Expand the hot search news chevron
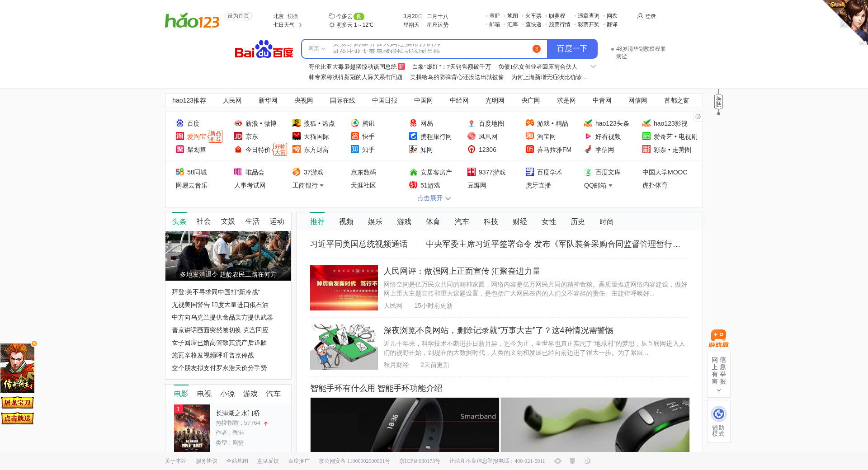The image size is (868, 470). pos(593,66)
